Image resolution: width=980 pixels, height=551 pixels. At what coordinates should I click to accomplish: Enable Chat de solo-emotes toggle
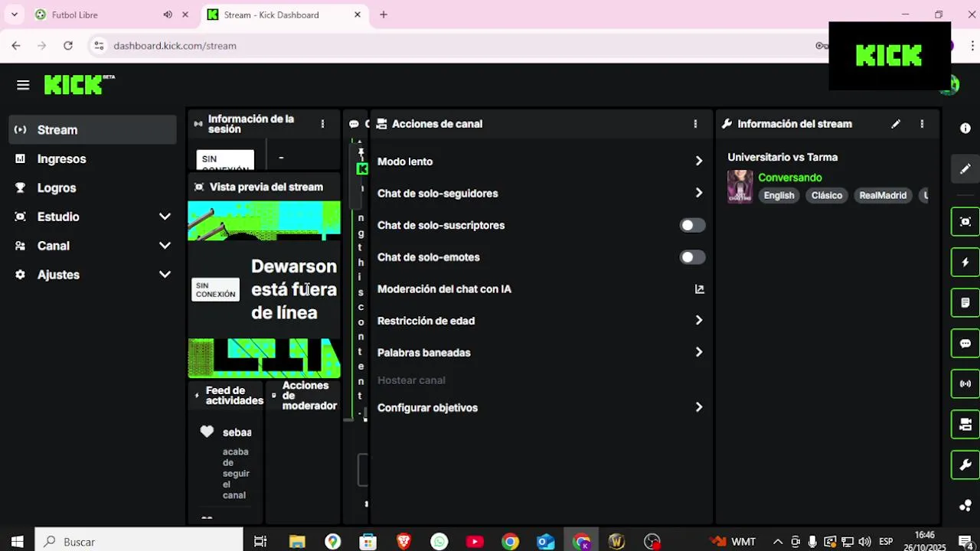pyautogui.click(x=692, y=257)
